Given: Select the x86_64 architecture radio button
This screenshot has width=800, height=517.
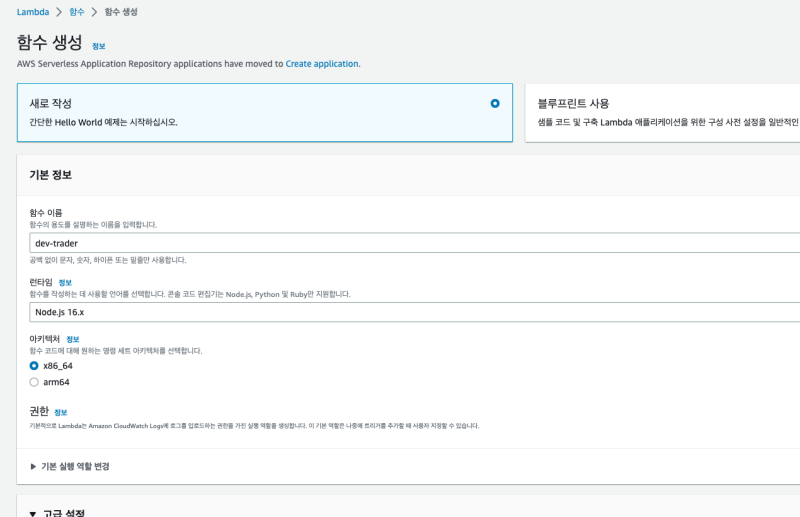Looking at the screenshot, I should click(35, 366).
